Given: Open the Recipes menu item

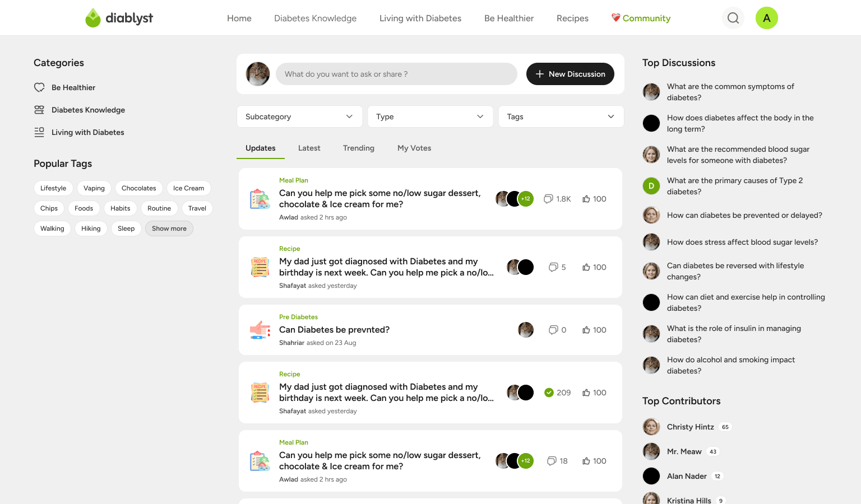Looking at the screenshot, I should (572, 18).
